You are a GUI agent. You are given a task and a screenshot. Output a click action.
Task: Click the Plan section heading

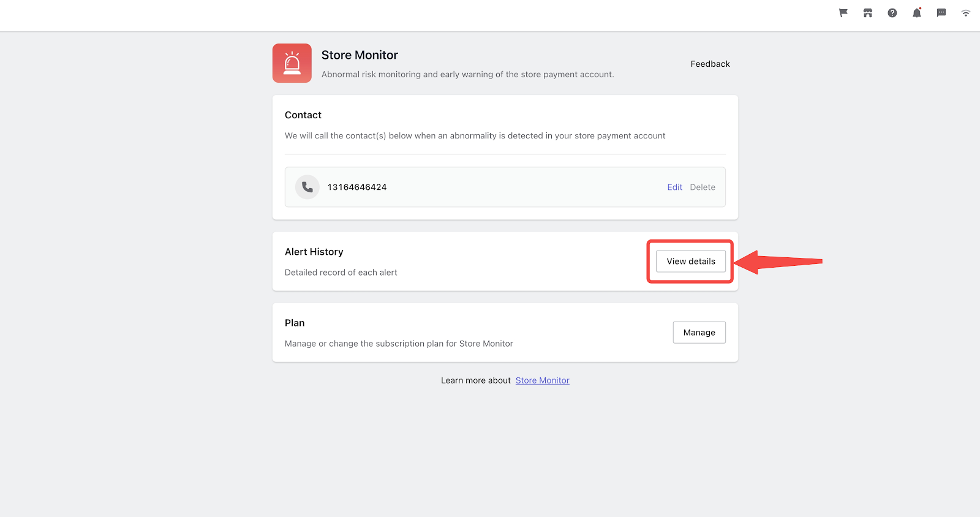[x=295, y=323]
